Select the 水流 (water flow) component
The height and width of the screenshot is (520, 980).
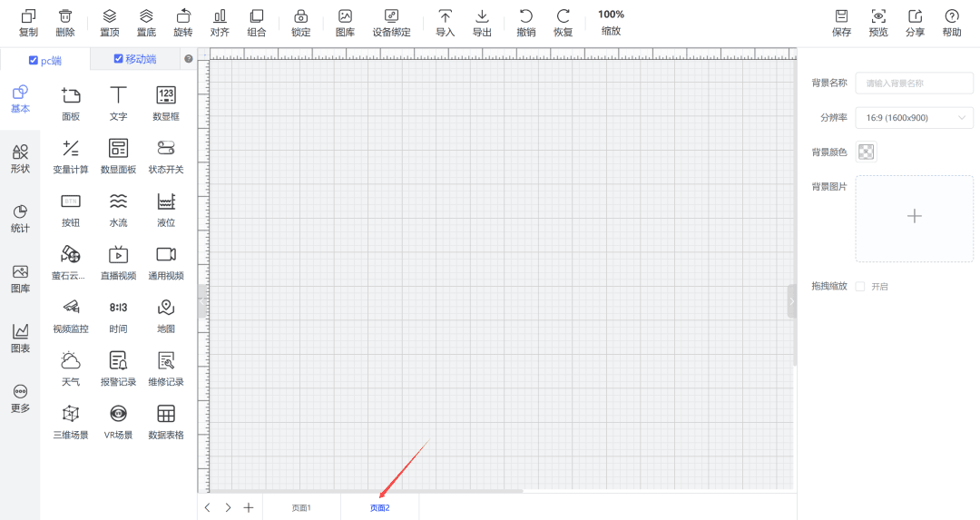(118, 210)
